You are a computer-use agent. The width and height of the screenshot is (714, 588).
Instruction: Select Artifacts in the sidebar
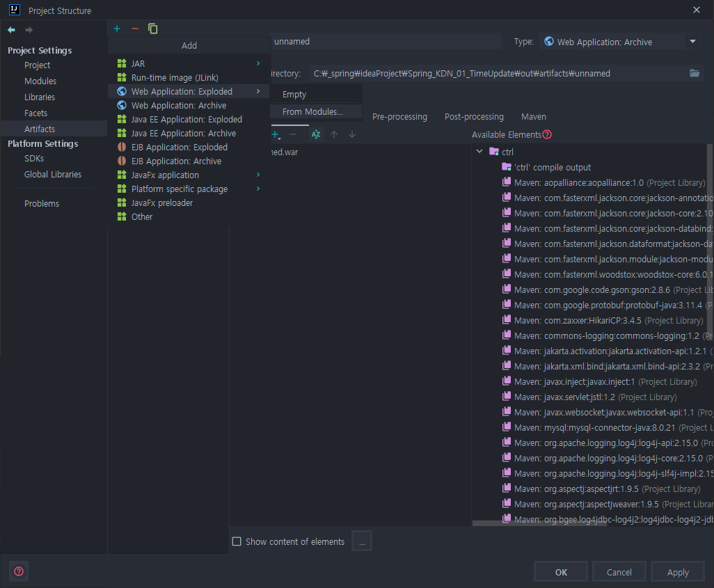[54, 129]
